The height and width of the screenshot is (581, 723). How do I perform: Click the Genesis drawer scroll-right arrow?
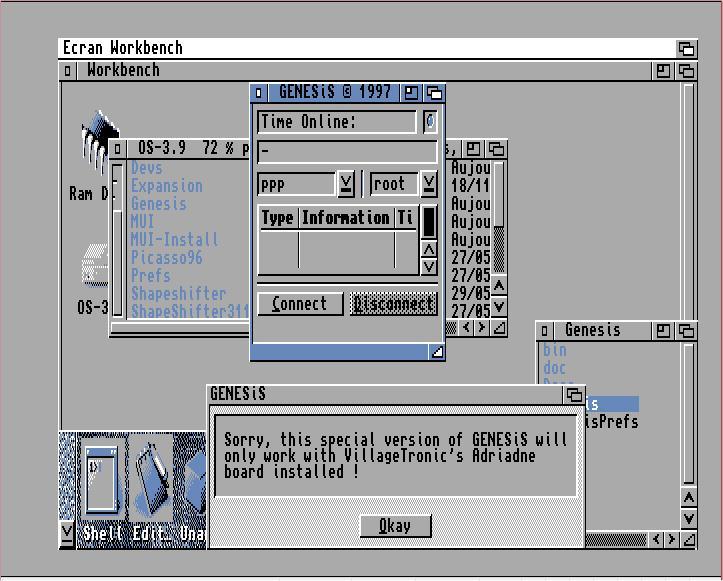[x=672, y=539]
